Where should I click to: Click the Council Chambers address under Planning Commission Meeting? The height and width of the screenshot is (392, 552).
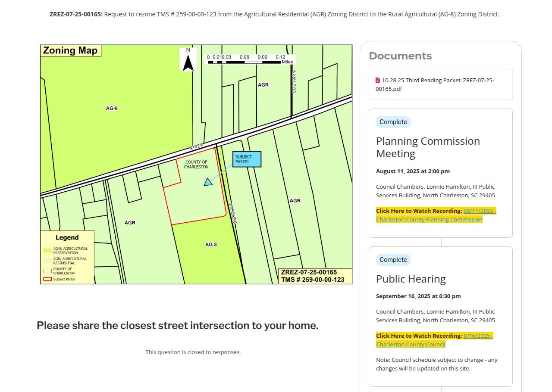click(x=436, y=191)
